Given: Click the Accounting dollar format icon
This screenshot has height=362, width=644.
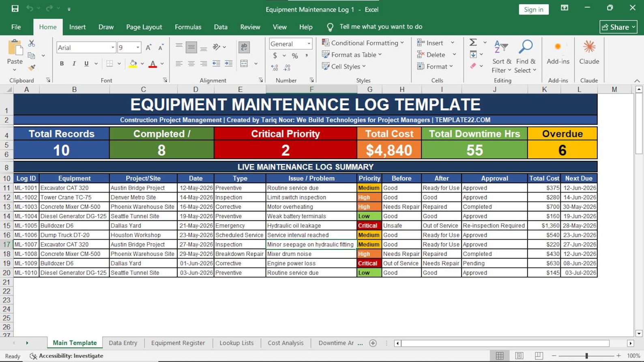Looking at the screenshot, I should [275, 56].
